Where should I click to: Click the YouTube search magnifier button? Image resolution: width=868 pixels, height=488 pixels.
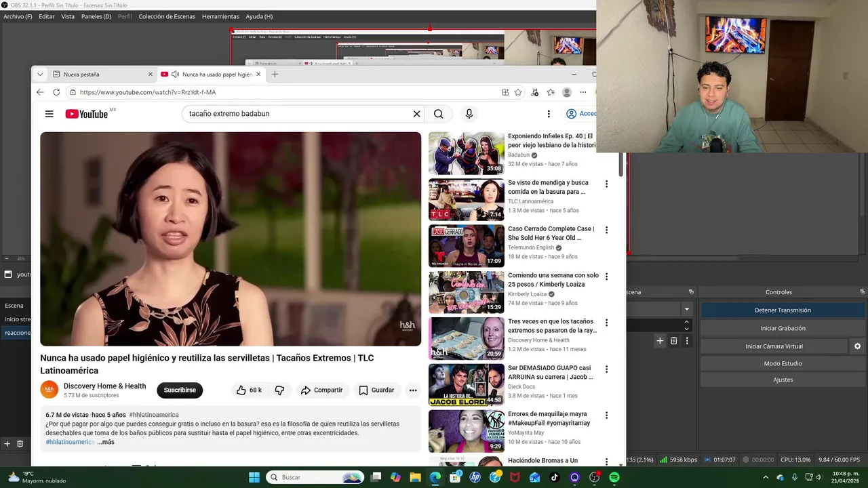[439, 114]
